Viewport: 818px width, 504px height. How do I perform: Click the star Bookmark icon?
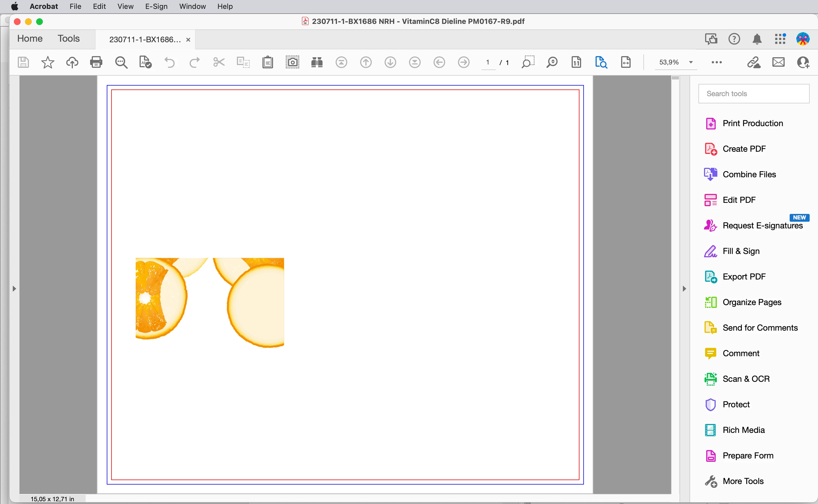[47, 62]
